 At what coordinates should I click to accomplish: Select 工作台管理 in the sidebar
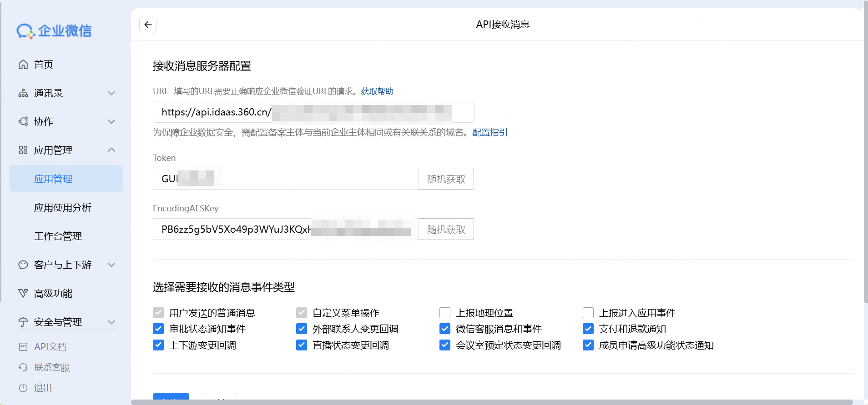pyautogui.click(x=58, y=236)
